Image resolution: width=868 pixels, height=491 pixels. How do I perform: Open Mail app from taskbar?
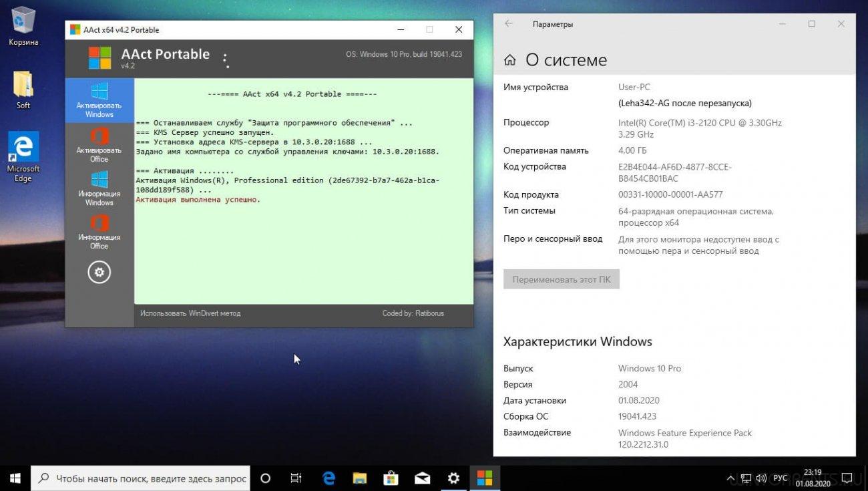pyautogui.click(x=423, y=478)
